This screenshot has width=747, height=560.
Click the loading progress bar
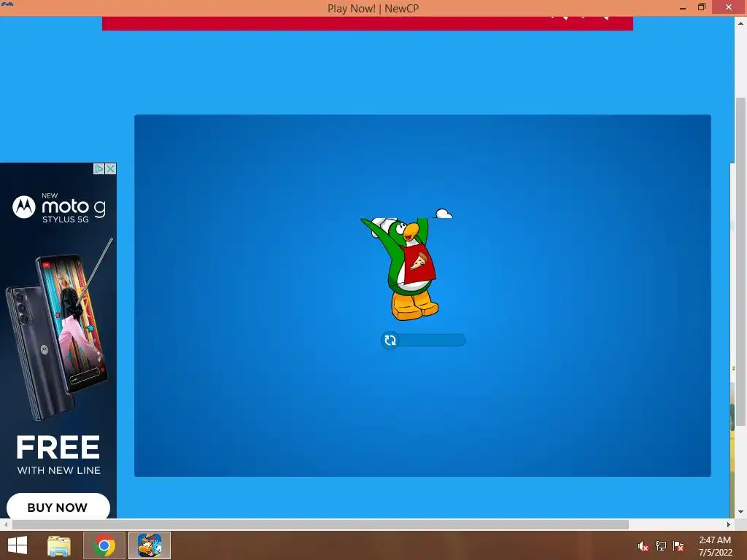pos(424,340)
